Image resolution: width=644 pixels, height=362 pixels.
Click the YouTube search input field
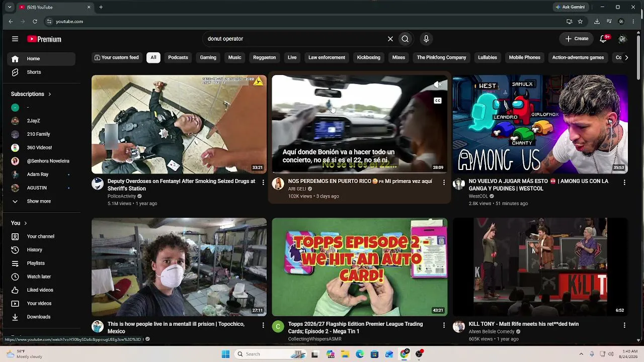click(x=295, y=39)
